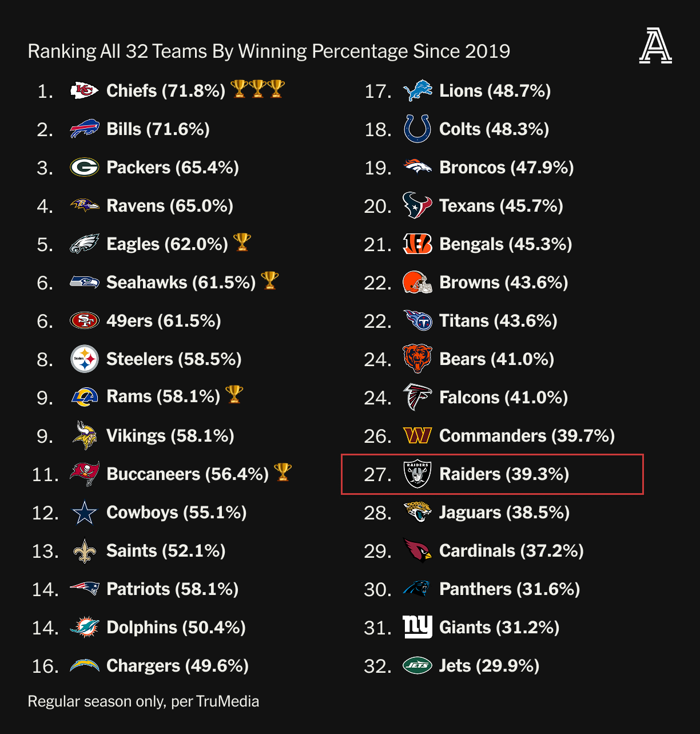The height and width of the screenshot is (734, 700).
Task: Click the Jets team logo
Action: (x=417, y=665)
